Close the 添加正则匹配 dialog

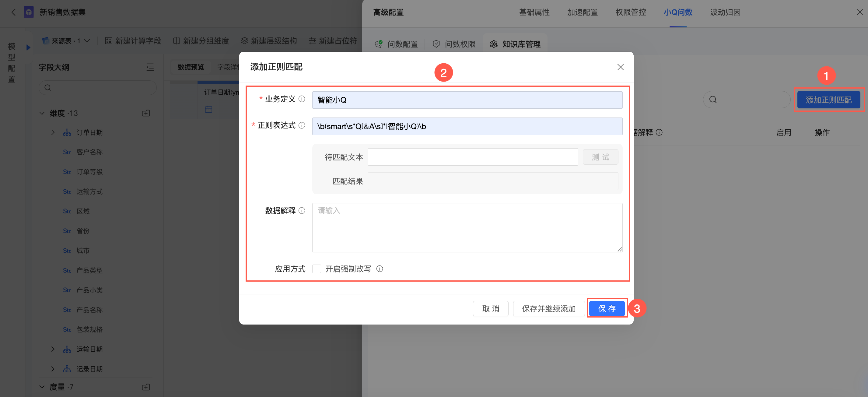[x=620, y=67]
